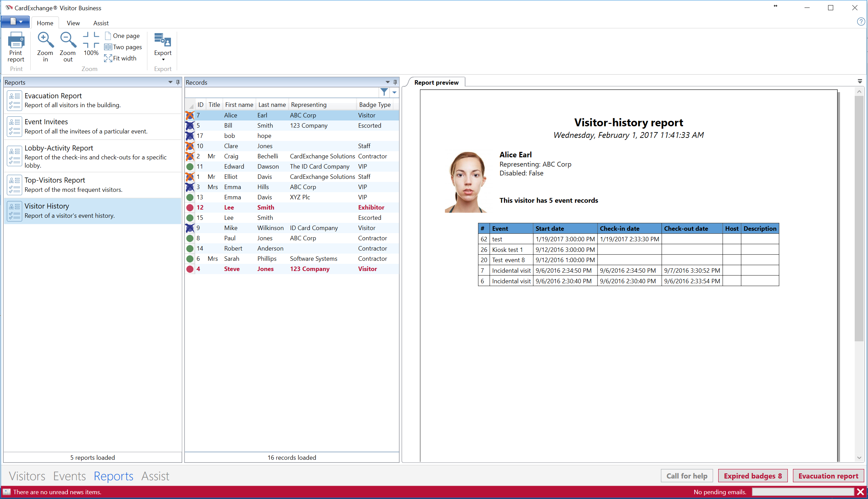Click red status dot for Lee Smith Exhibitor
Viewport: 868px width, 499px height.
pos(190,208)
